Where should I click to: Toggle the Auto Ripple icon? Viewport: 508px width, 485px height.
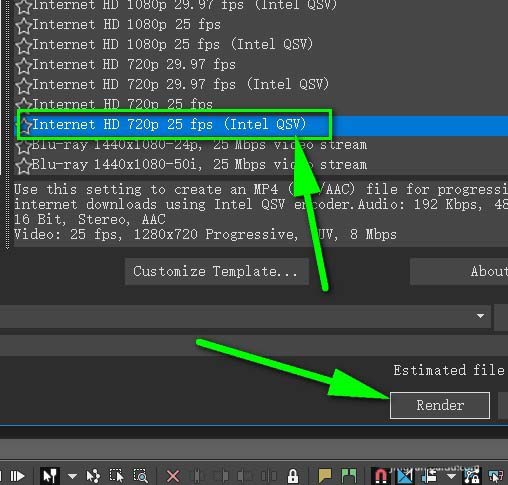pyautogui.click(x=429, y=476)
